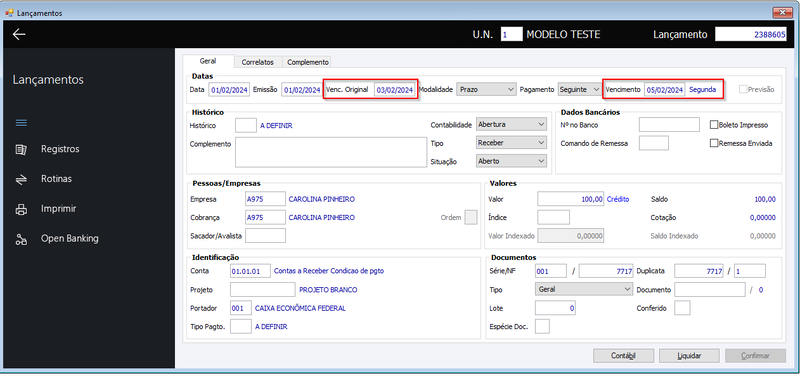This screenshot has width=800, height=376.
Task: Open Open Banking in the sidebar
Action: point(69,239)
